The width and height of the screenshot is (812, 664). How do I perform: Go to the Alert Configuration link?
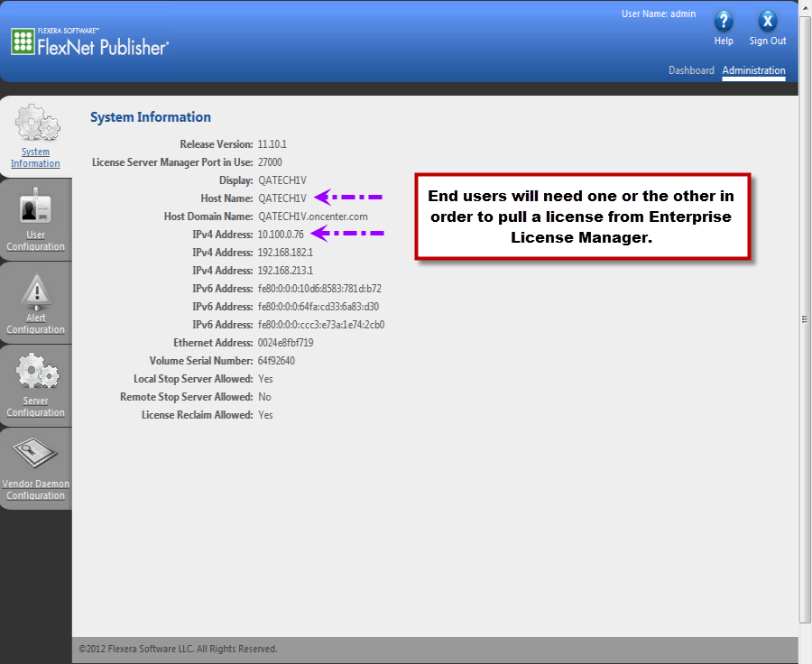click(36, 324)
